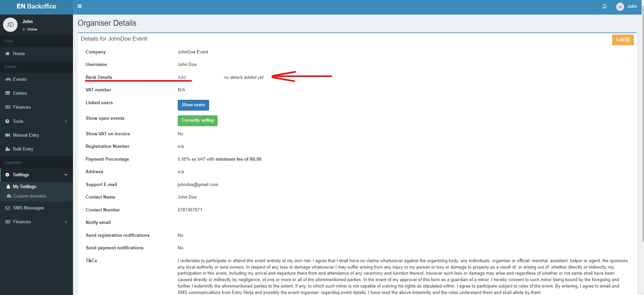Open Bulk Entry page

(36, 149)
